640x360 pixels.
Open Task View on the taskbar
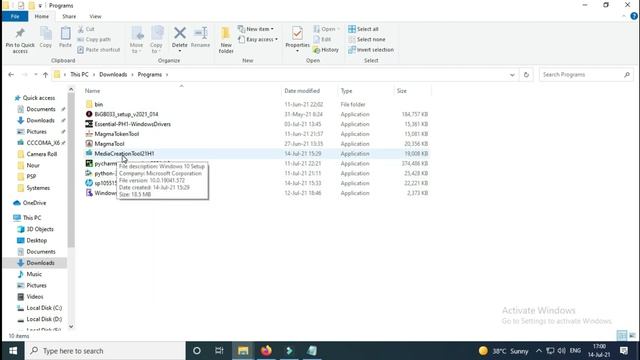(x=219, y=351)
